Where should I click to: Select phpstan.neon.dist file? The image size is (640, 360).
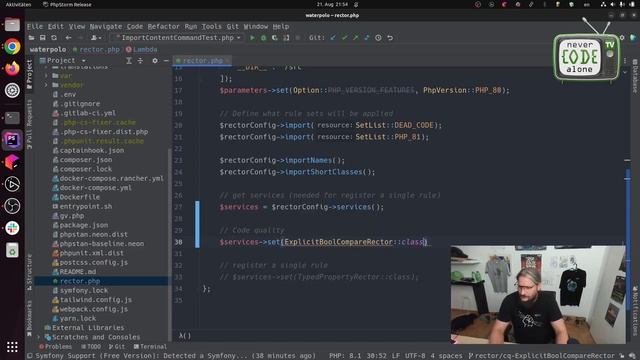tap(93, 234)
